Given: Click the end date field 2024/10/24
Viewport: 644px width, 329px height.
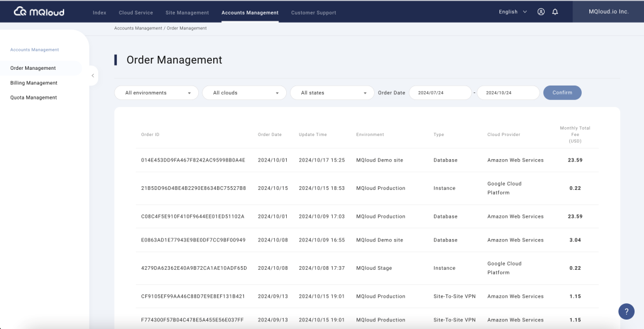Looking at the screenshot, I should tap(508, 93).
